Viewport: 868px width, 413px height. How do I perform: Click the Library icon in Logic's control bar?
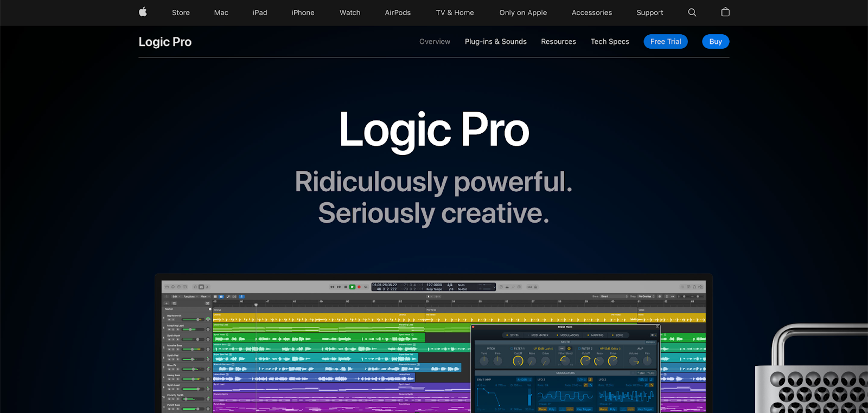167,287
